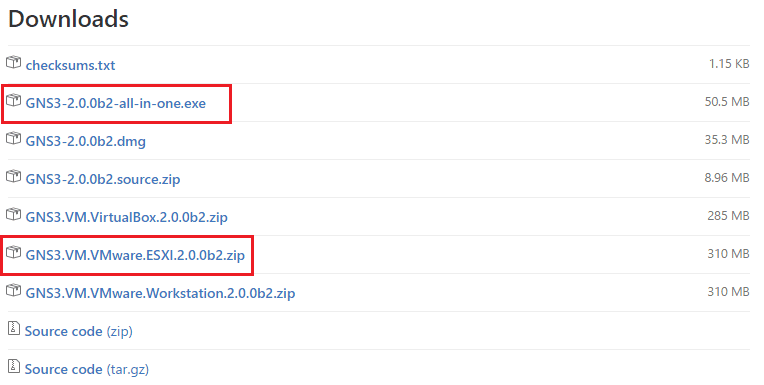Download GNS3-2.0.0b2.source.zip
Screen dimensions: 764x385
tap(103, 179)
